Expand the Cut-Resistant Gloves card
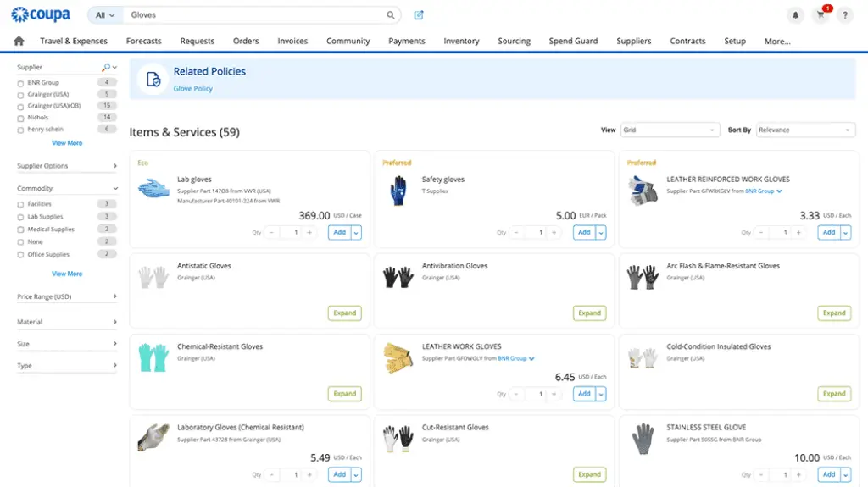This screenshot has height=487, width=868. pos(589,475)
